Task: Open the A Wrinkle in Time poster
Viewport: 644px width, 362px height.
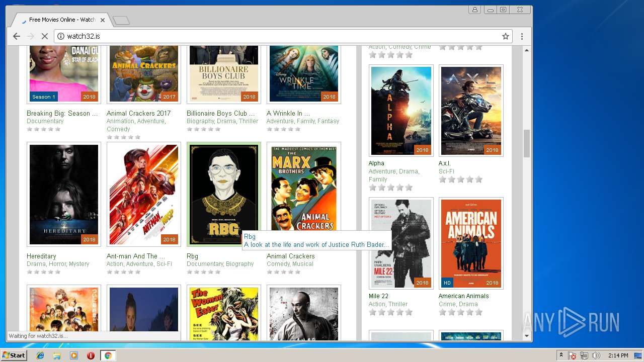Action: [304, 74]
